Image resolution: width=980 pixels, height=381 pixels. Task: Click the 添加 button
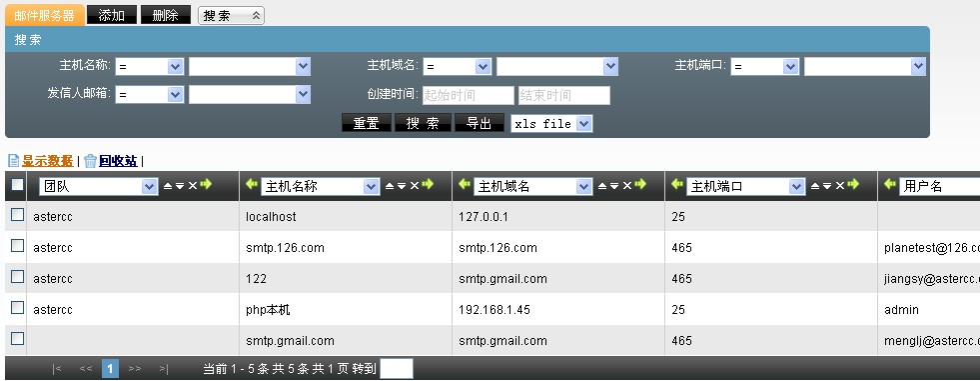[111, 15]
